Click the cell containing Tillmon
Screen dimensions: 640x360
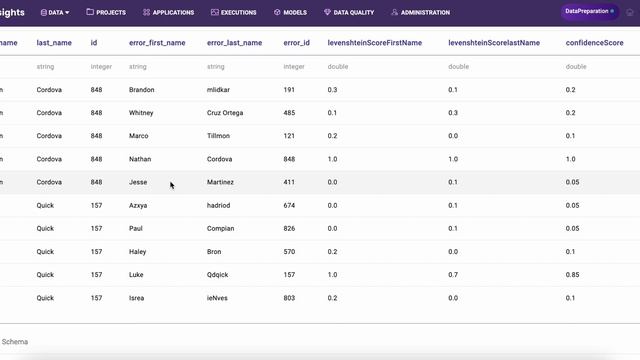pos(218,136)
